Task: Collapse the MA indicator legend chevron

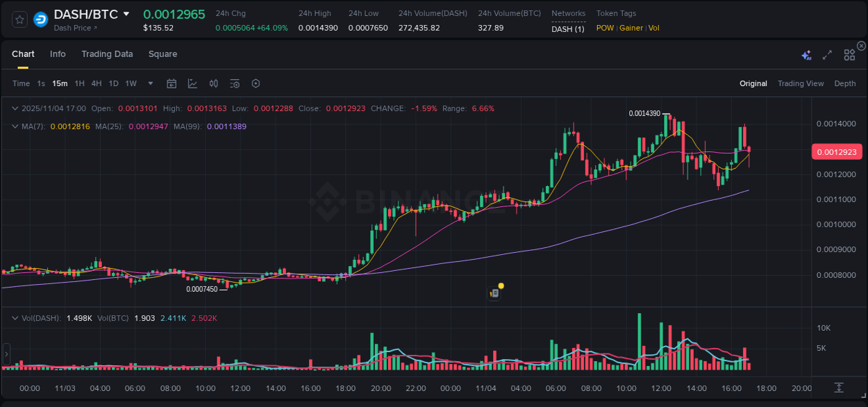Action: [15, 126]
